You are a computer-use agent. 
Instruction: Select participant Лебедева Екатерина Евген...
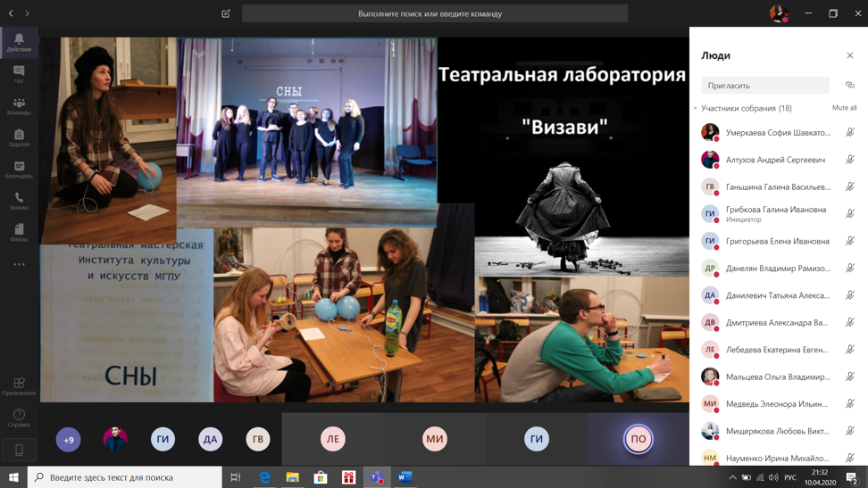(x=779, y=349)
